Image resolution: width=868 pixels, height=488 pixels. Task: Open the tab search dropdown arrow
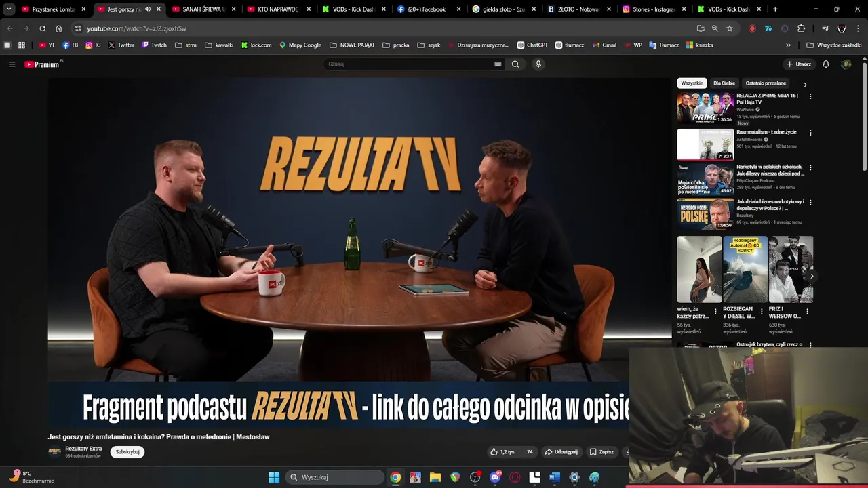pyautogui.click(x=9, y=9)
